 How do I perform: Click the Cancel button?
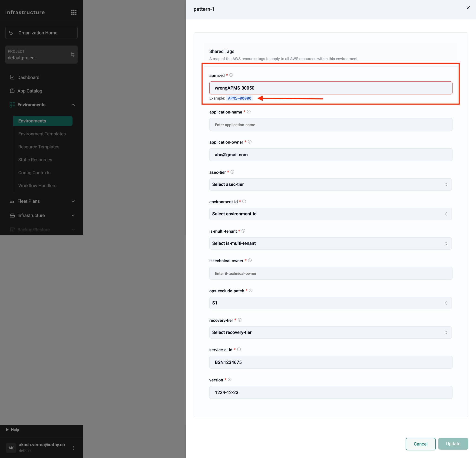click(420, 444)
